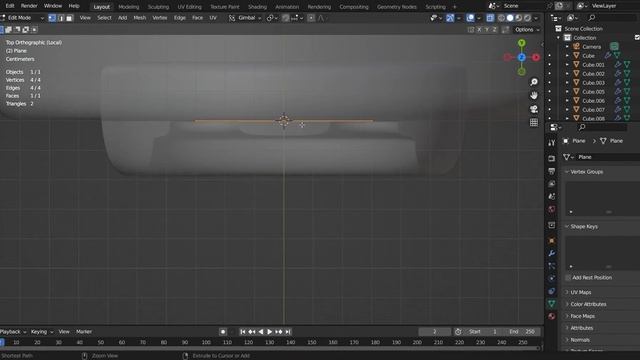Open the Material properties tab icon
The width and height of the screenshot is (640, 360).
click(x=552, y=316)
